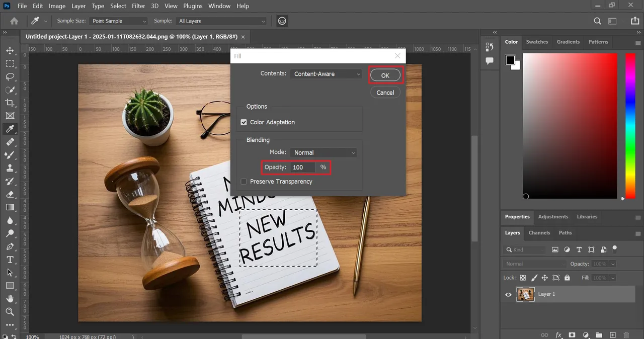This screenshot has height=339, width=644.
Task: Click the Opacity value field in Fill dialog
Action: click(x=302, y=167)
